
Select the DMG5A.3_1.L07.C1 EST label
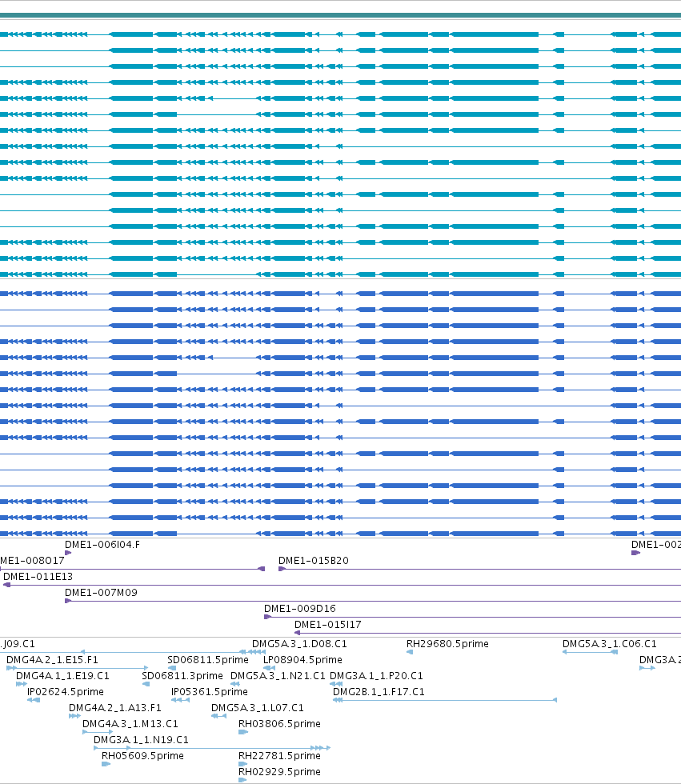(258, 707)
